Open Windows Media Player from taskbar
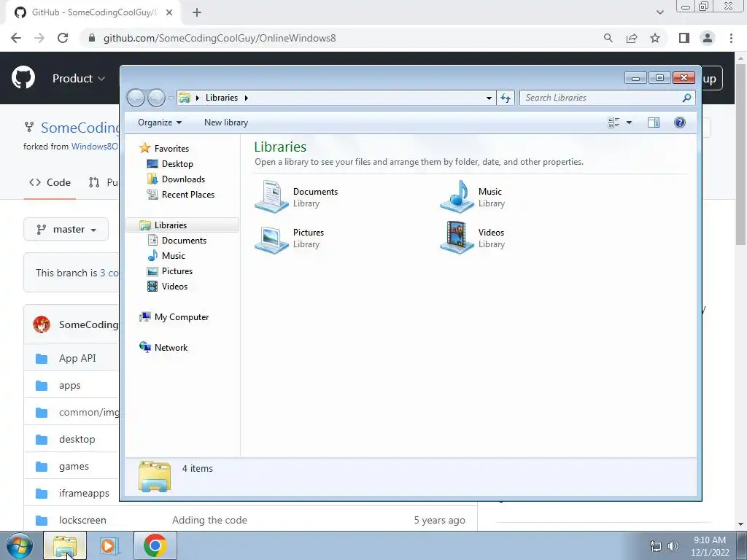The width and height of the screenshot is (747, 560). (x=109, y=545)
